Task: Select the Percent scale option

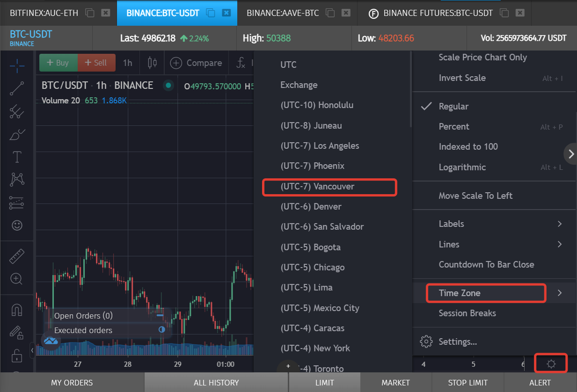Action: tap(494, 126)
